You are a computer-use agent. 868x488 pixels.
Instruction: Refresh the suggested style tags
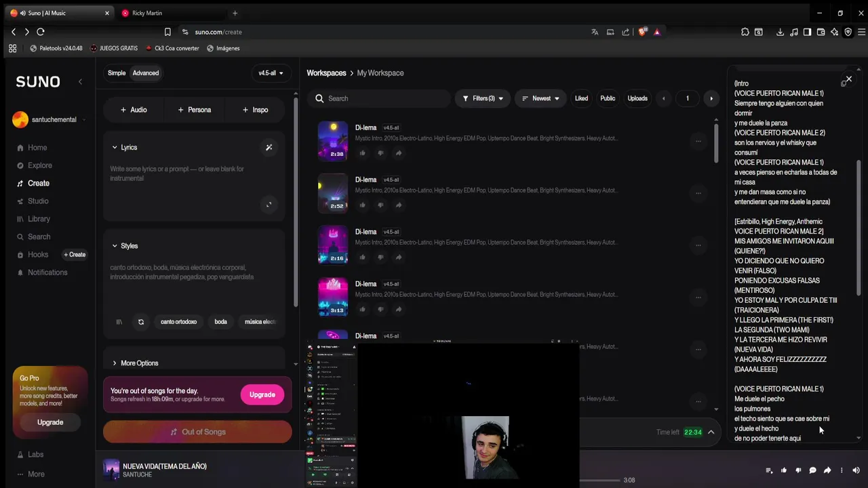point(141,322)
